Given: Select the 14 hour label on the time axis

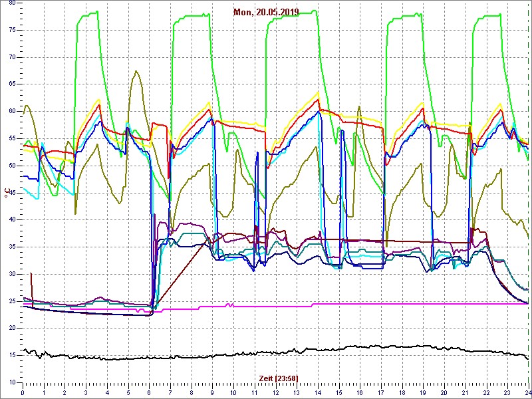Looking at the screenshot, I should [x=318, y=393].
